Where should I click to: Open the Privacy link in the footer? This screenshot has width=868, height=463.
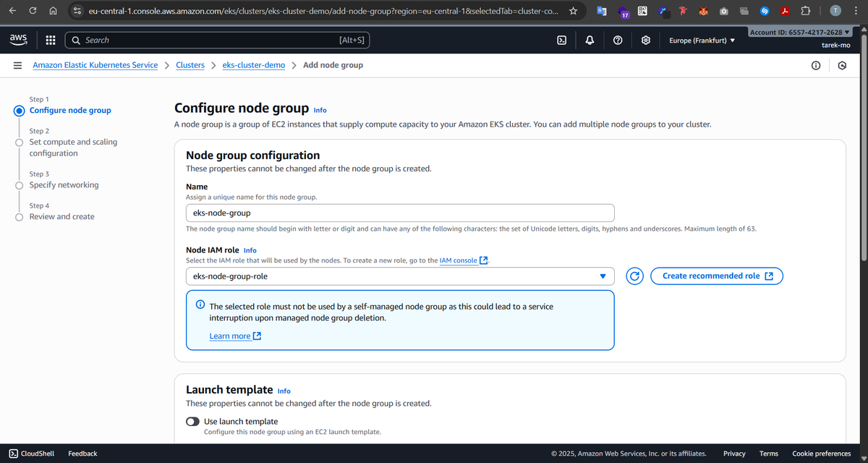click(734, 454)
